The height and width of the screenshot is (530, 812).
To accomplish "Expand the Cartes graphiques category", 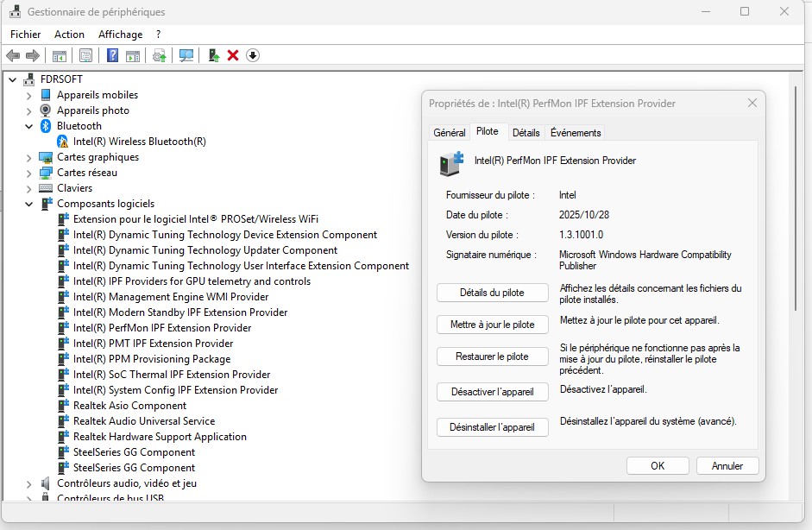I will 29,157.
